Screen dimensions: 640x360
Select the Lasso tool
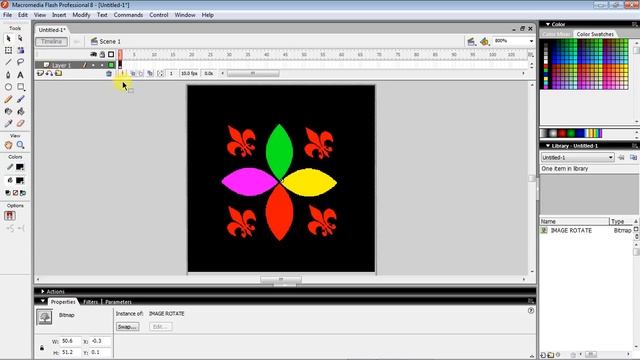click(x=20, y=62)
